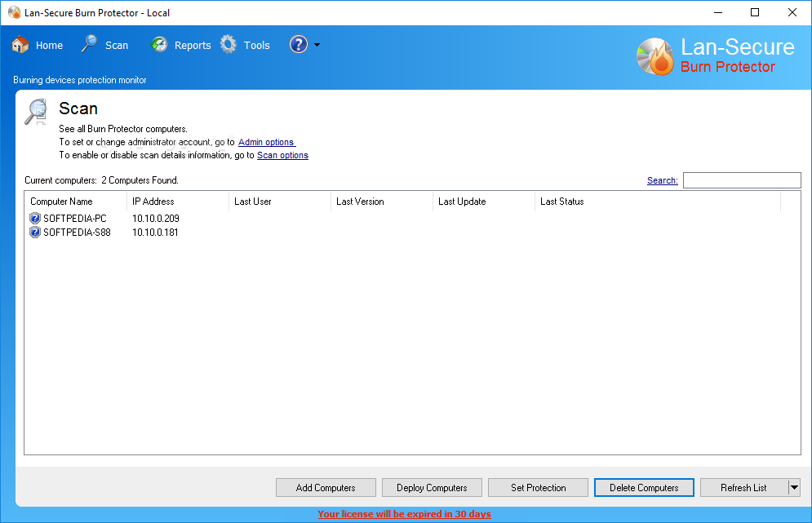
Task: Open the Scan menu label
Action: click(x=117, y=46)
